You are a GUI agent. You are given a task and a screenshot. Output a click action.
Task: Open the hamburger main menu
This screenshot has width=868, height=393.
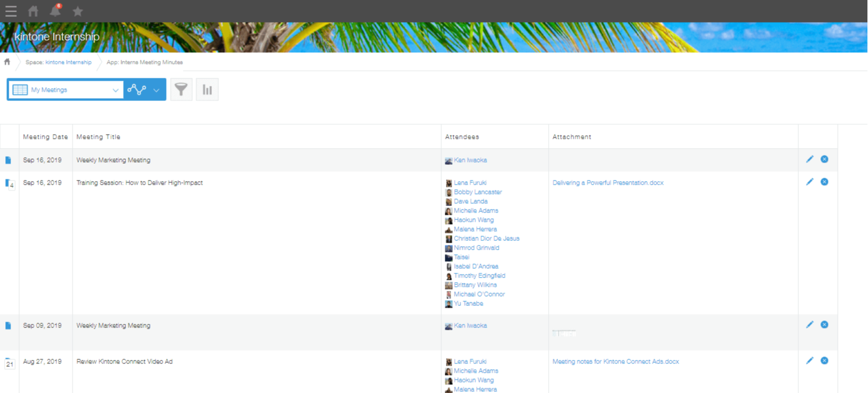10,11
